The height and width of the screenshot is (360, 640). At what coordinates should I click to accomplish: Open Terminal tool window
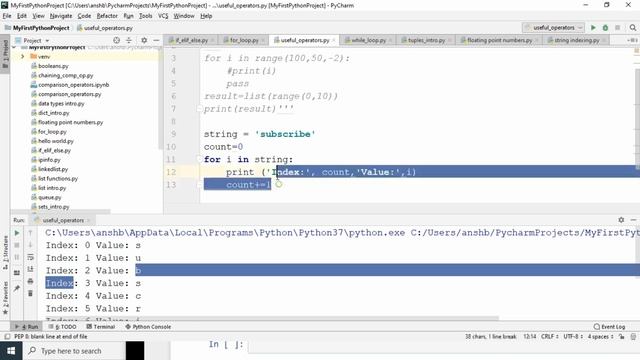coord(101,327)
